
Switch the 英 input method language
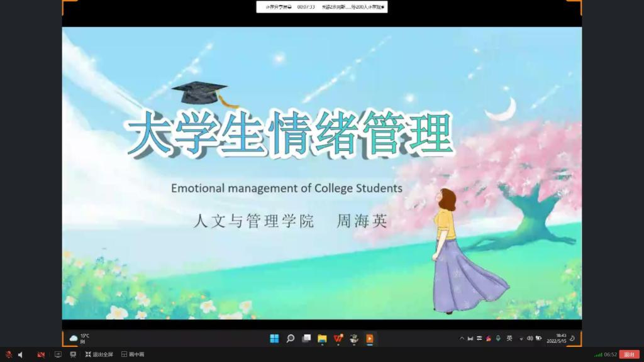[x=509, y=338]
